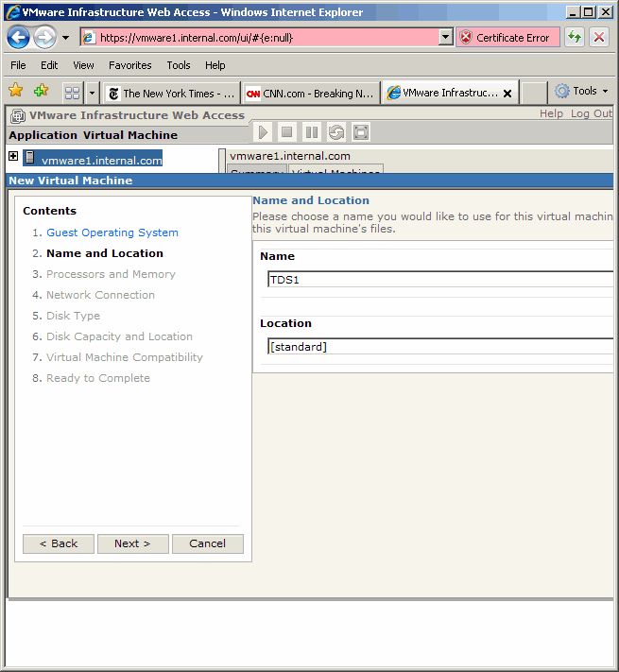Click the browser Back arrow button

[19, 38]
